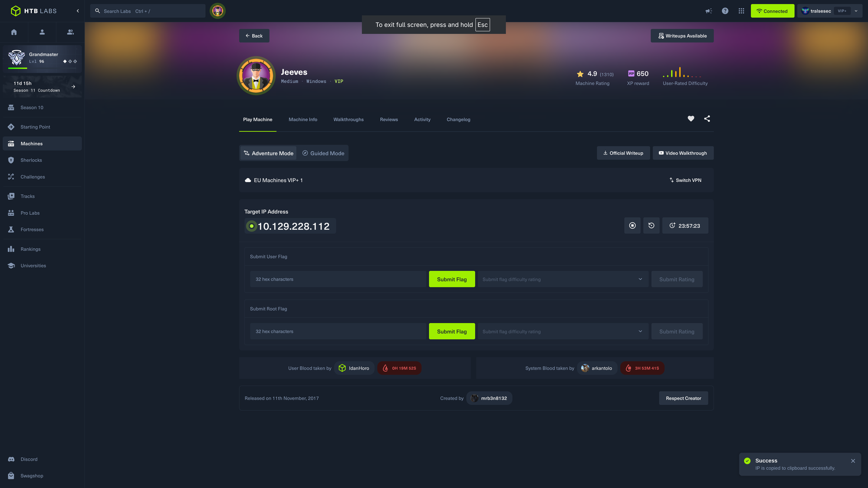Click the Machine Rating star

click(x=580, y=74)
